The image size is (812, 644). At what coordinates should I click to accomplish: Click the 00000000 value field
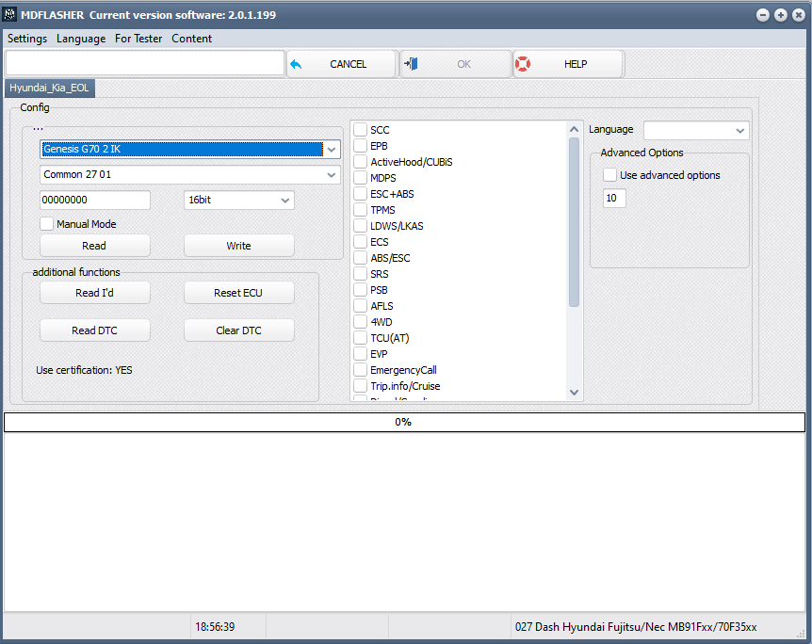pyautogui.click(x=95, y=200)
